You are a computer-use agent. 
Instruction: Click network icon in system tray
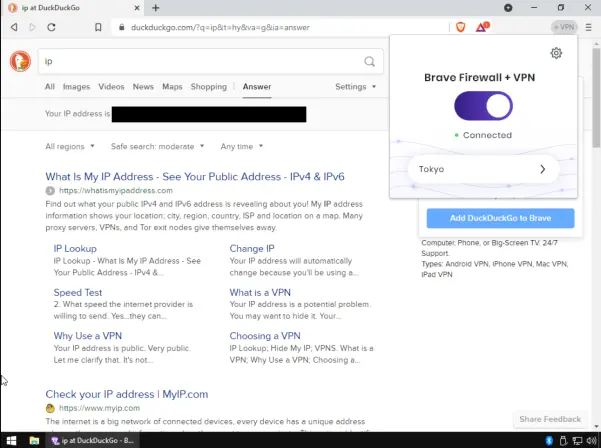577,441
